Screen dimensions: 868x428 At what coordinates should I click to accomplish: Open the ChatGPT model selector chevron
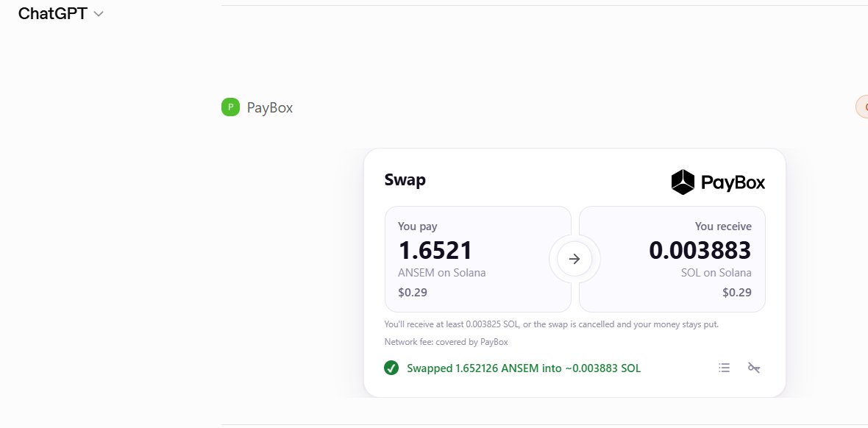pyautogui.click(x=99, y=14)
